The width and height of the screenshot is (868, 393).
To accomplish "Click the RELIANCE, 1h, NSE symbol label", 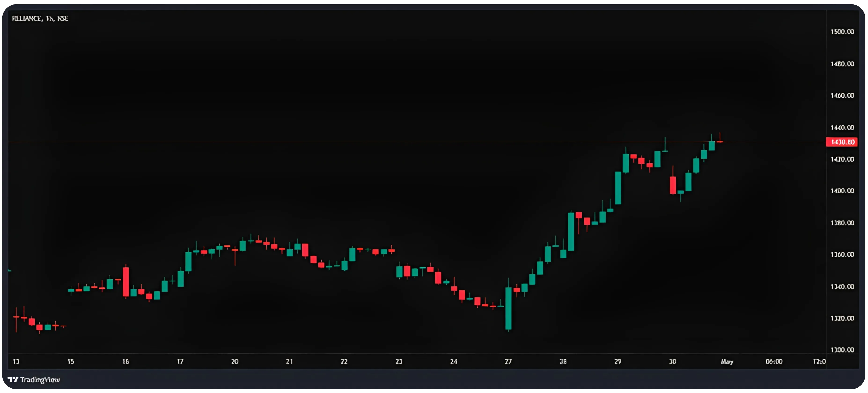I will (40, 19).
